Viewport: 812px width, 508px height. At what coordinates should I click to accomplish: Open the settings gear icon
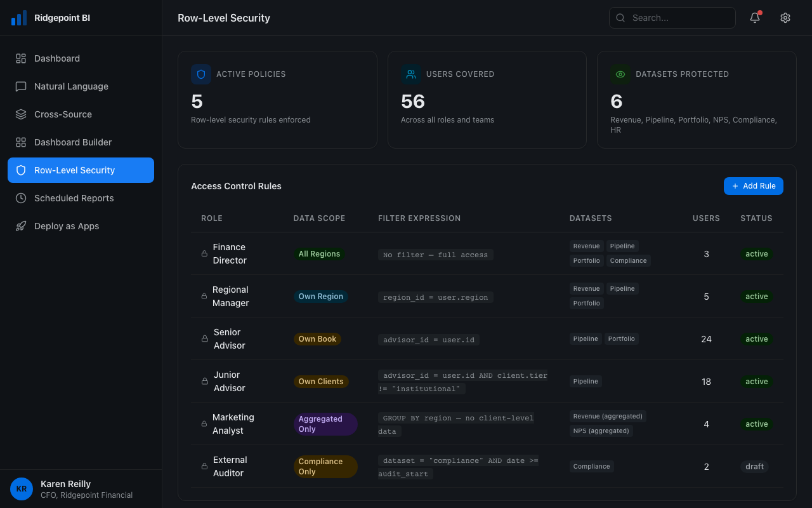tap(785, 17)
